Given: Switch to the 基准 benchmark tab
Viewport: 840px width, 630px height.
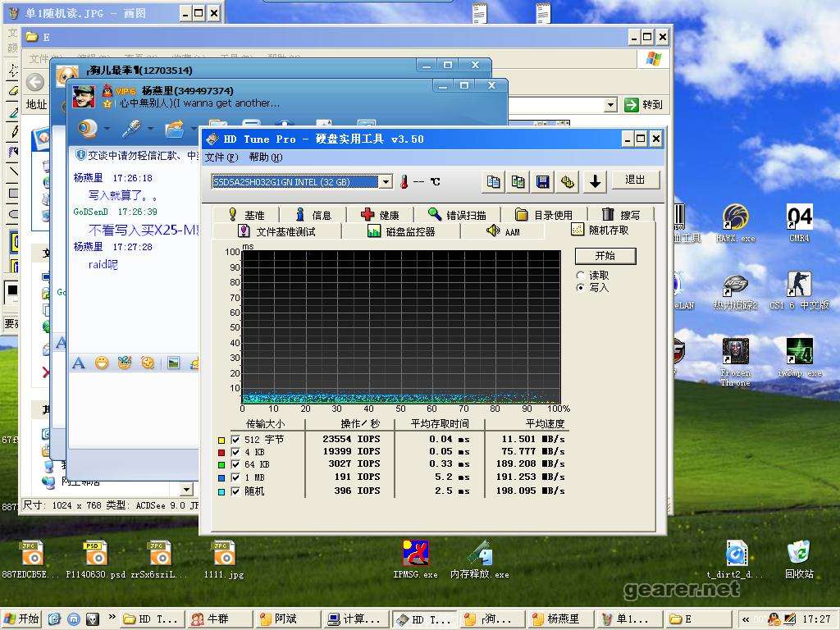Looking at the screenshot, I should tap(246, 215).
